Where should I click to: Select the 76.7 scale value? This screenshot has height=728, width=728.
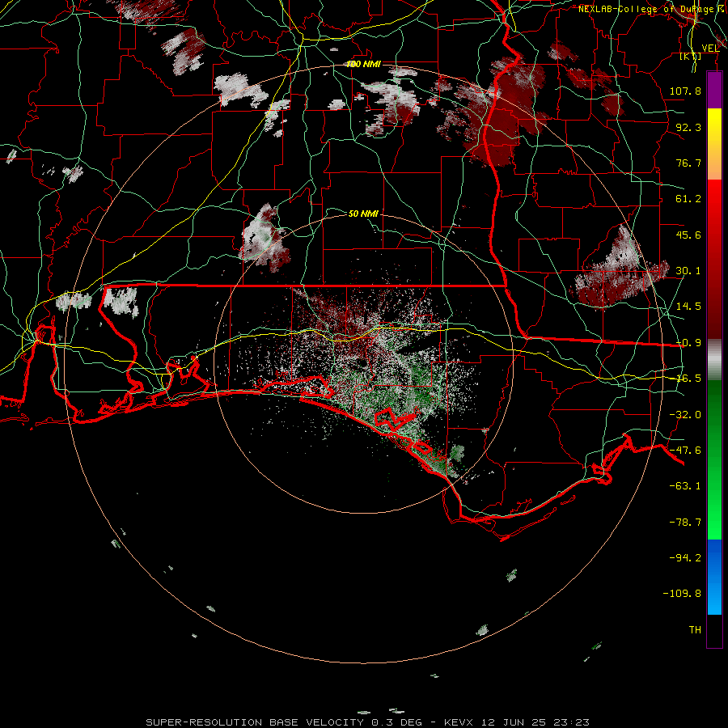click(688, 163)
